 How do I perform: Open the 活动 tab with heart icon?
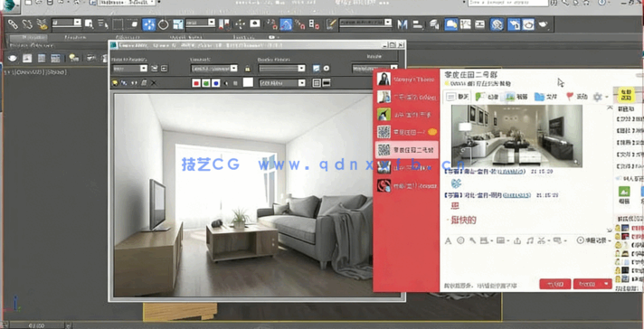click(577, 97)
